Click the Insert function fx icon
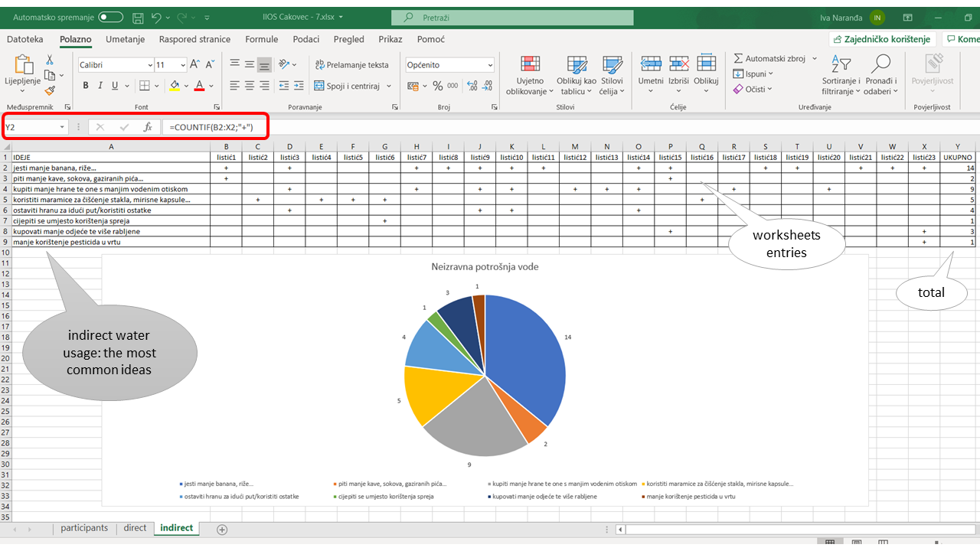Viewport: 980px width, 551px height. click(x=148, y=127)
